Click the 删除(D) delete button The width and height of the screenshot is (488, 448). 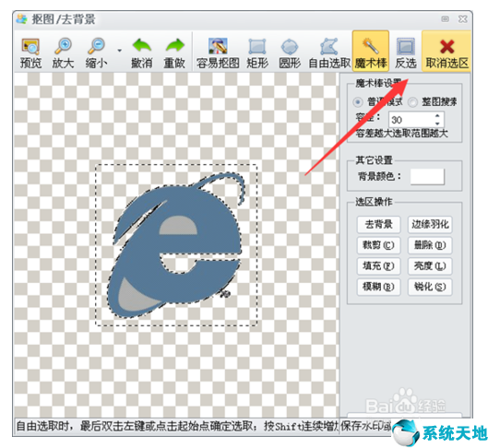430,245
